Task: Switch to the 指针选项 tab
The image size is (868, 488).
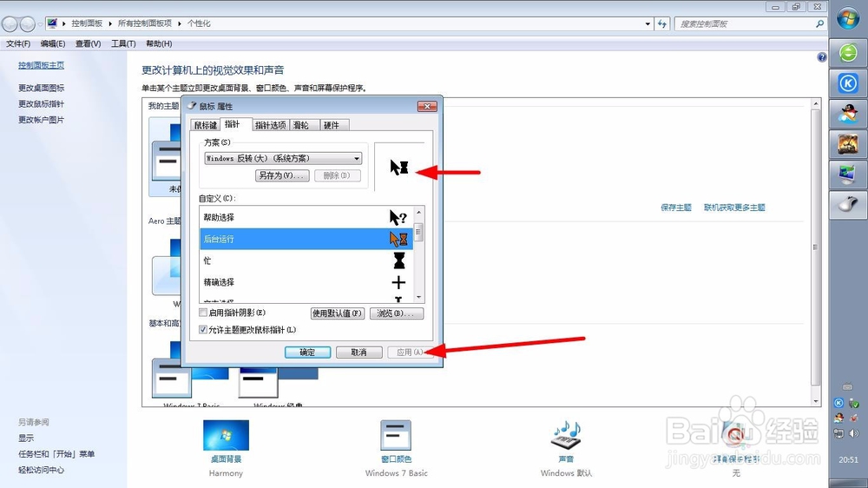Action: 270,125
